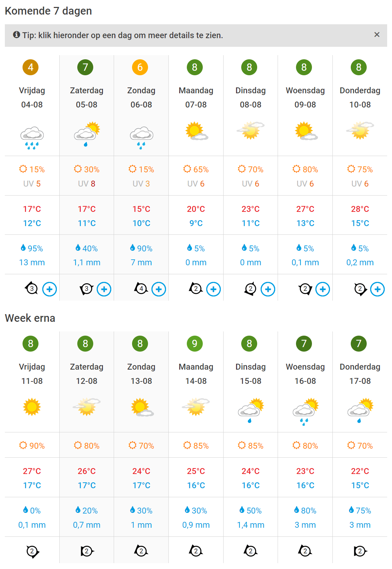The image size is (392, 569).
Task: Select the Zaterdag 12-08 day heading
Action: pos(87,374)
